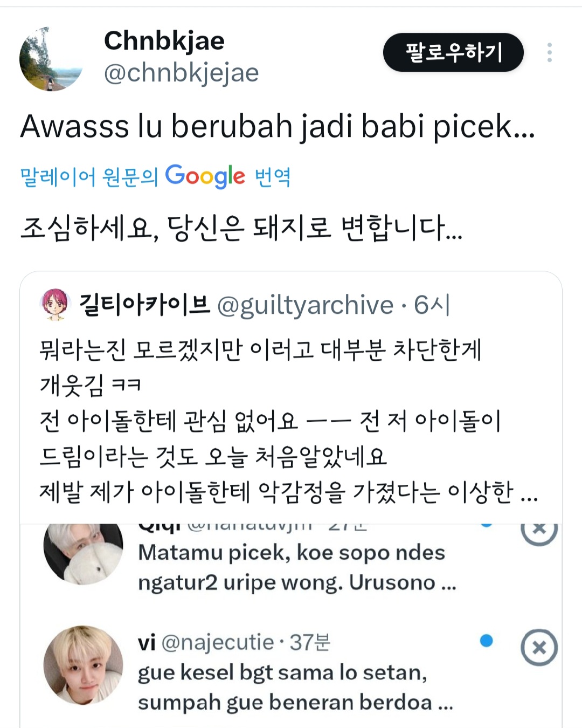Click the translated Korean tweet text

coord(241,228)
